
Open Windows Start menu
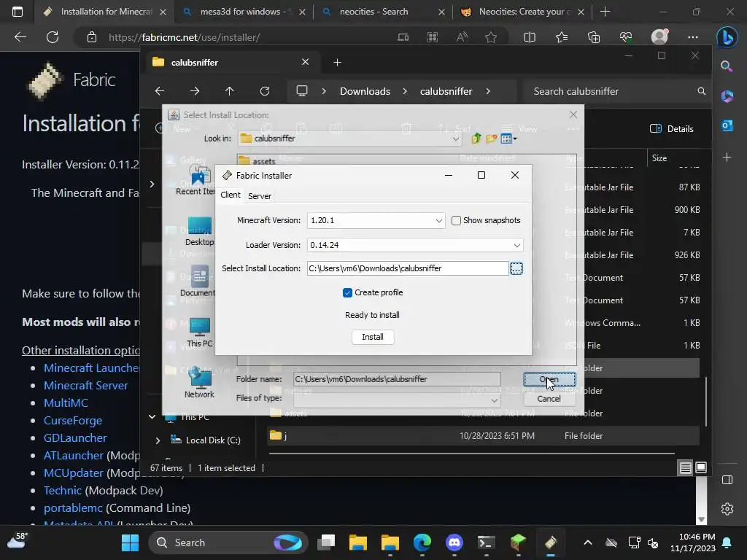(x=130, y=542)
